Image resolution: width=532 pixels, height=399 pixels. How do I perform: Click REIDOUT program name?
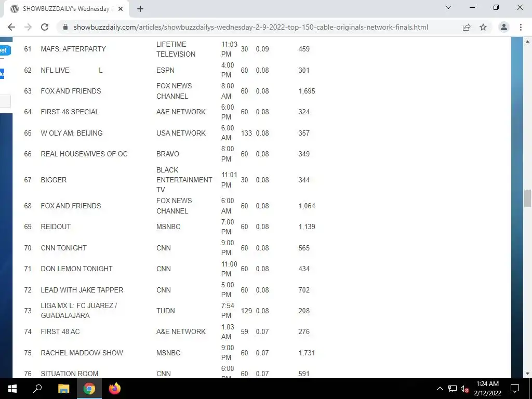pyautogui.click(x=56, y=227)
